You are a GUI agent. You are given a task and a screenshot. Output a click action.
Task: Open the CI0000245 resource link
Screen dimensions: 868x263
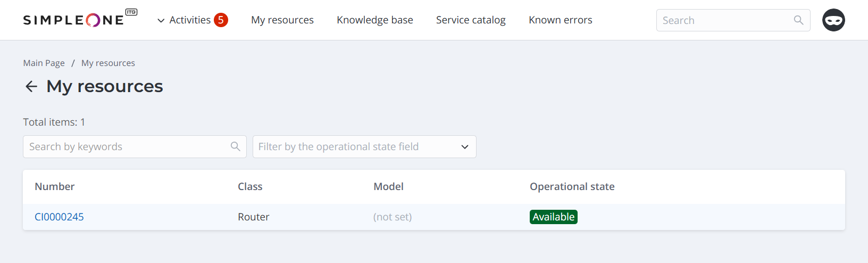click(59, 217)
